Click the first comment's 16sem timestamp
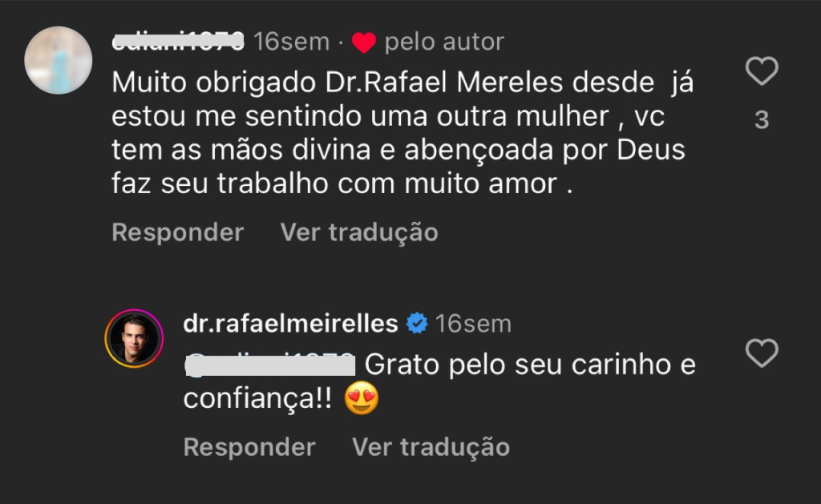The width and height of the screenshot is (821, 504). coord(291,42)
